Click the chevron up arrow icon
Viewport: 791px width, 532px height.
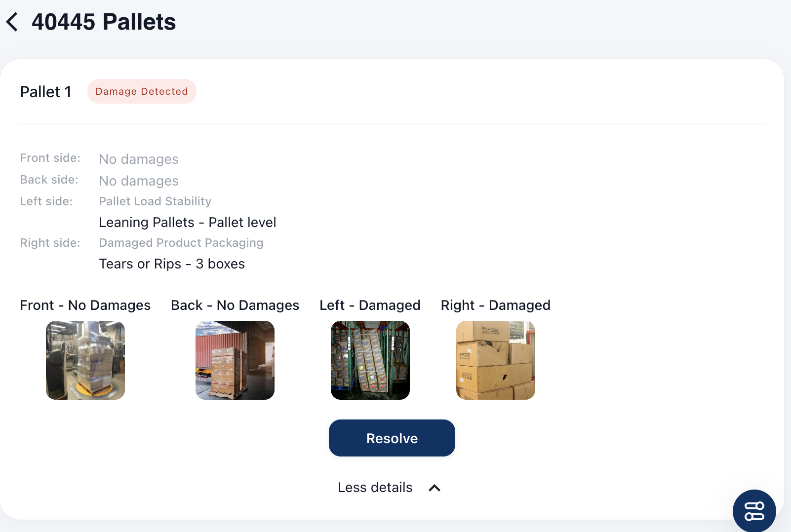pyautogui.click(x=435, y=488)
